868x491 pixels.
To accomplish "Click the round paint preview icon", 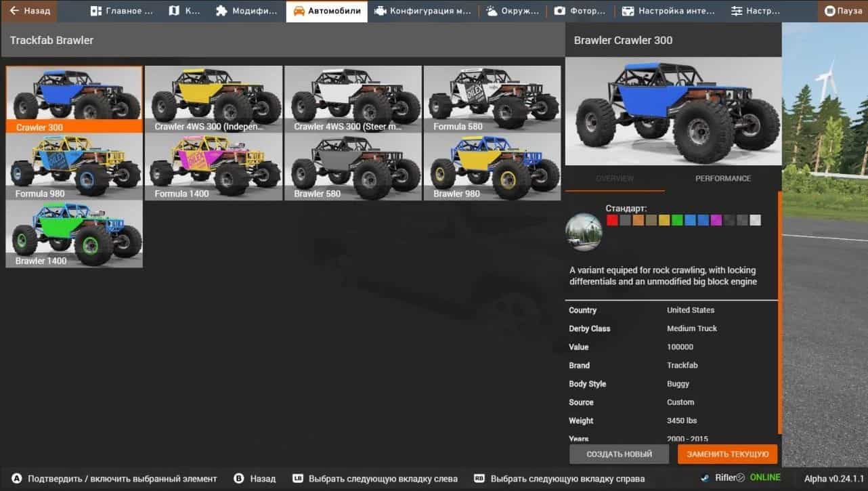I will click(584, 232).
